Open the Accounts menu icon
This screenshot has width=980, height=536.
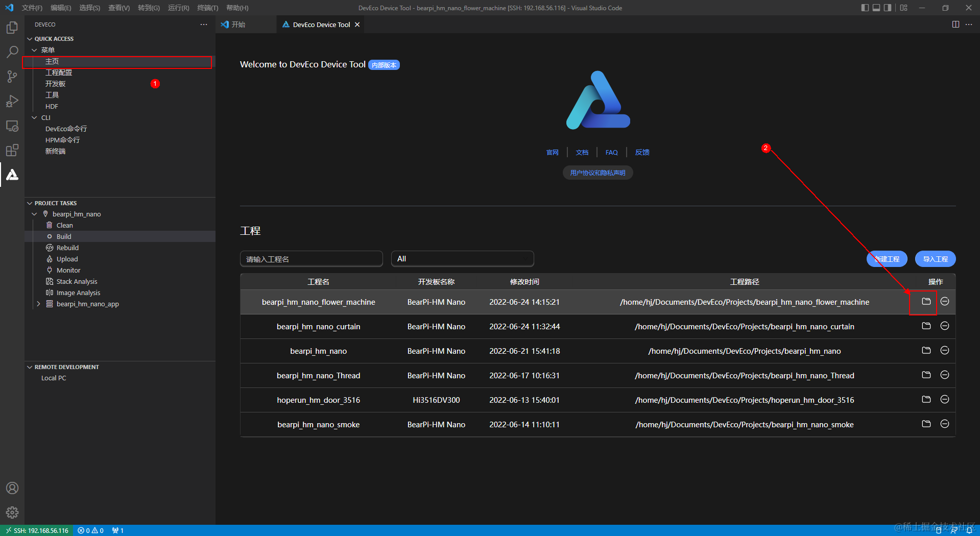pyautogui.click(x=12, y=488)
